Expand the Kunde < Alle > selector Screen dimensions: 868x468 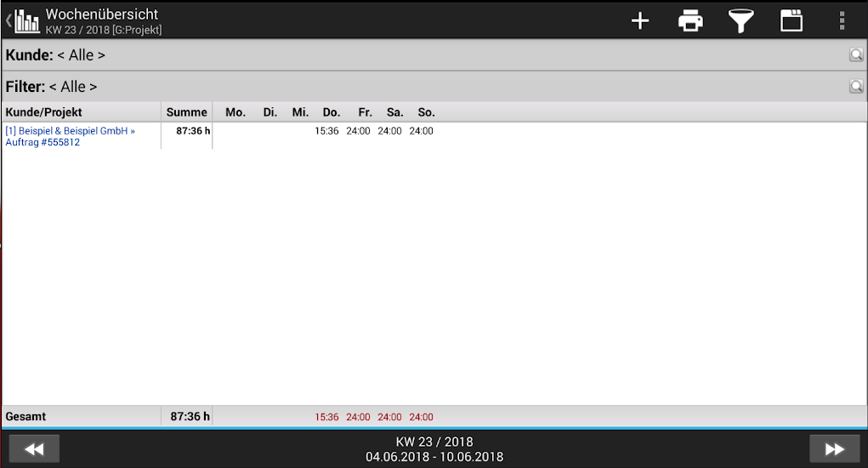tap(81, 55)
